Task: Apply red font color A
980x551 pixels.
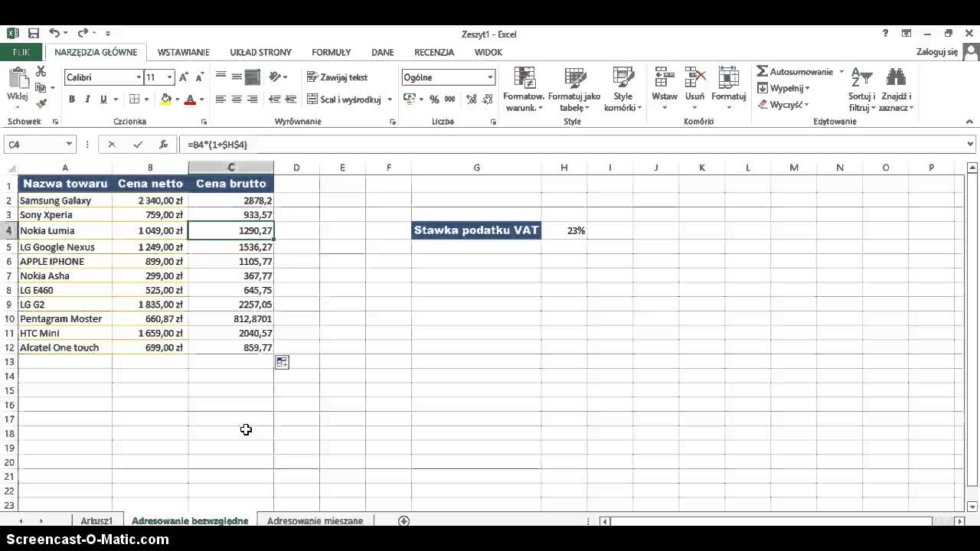Action: [x=191, y=99]
